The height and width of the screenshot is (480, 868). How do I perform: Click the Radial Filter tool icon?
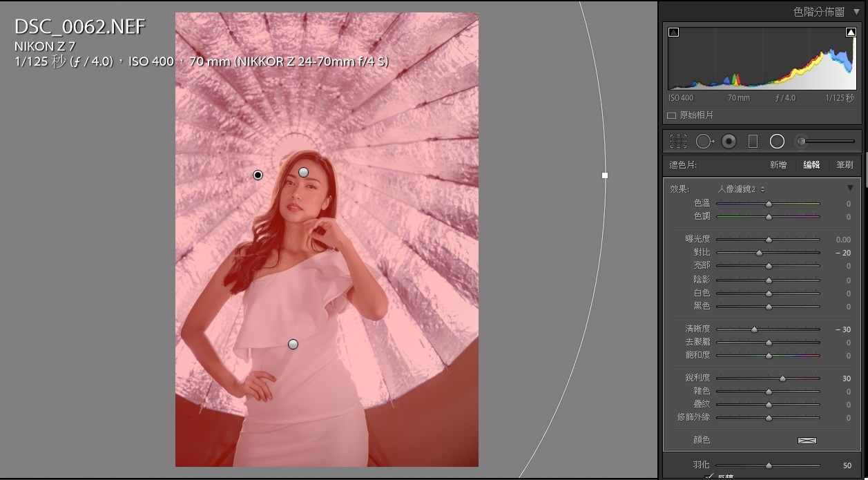pos(777,142)
